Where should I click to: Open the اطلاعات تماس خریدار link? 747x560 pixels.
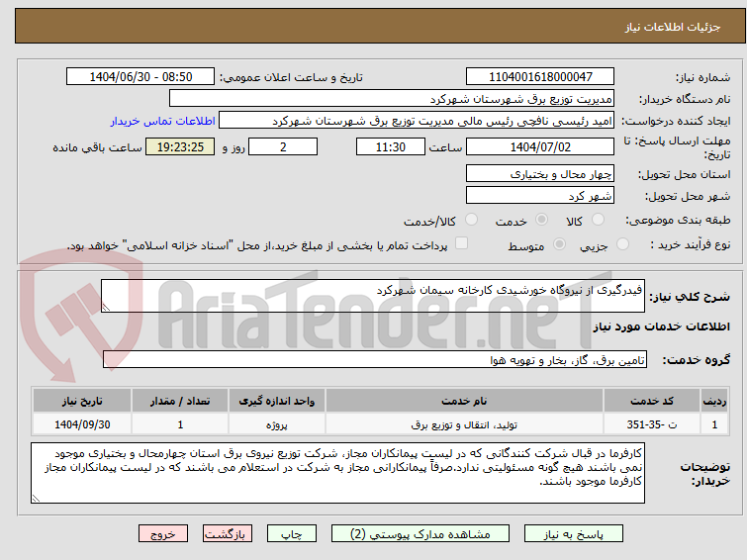tap(163, 121)
